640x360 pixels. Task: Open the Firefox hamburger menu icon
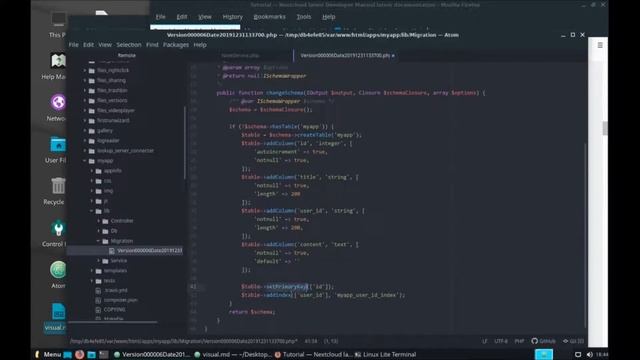click(x=600, y=45)
